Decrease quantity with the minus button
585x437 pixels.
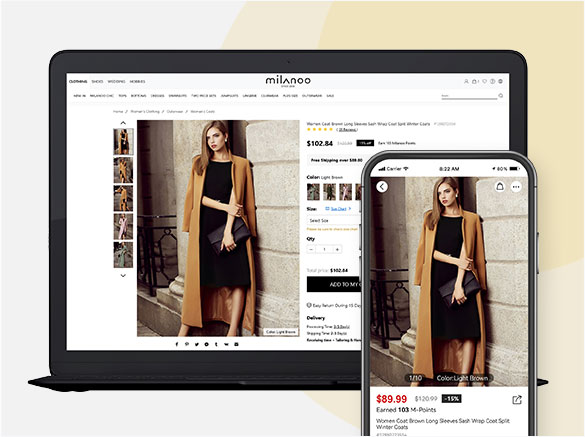(x=311, y=249)
